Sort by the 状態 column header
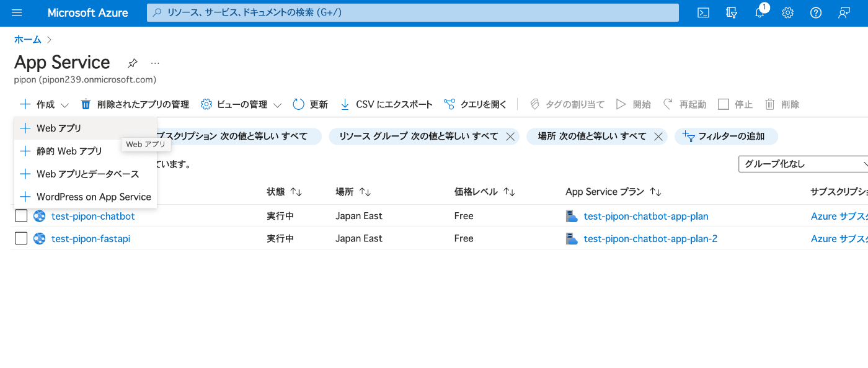868x368 pixels. click(285, 192)
